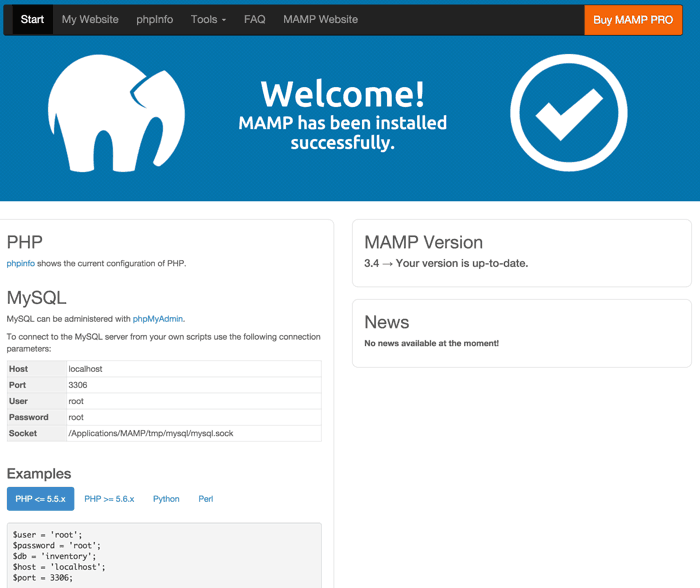700x588 pixels.
Task: Click the $port = 3306 code line
Action: point(42,578)
